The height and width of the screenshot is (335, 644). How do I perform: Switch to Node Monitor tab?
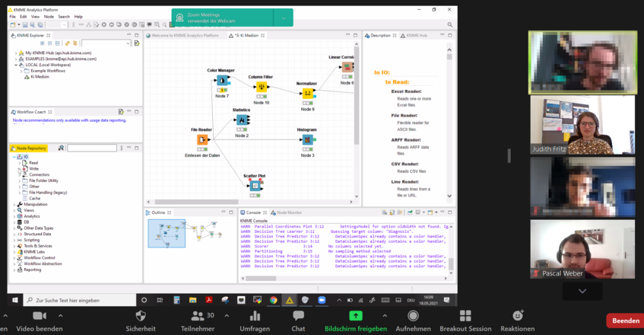click(287, 212)
